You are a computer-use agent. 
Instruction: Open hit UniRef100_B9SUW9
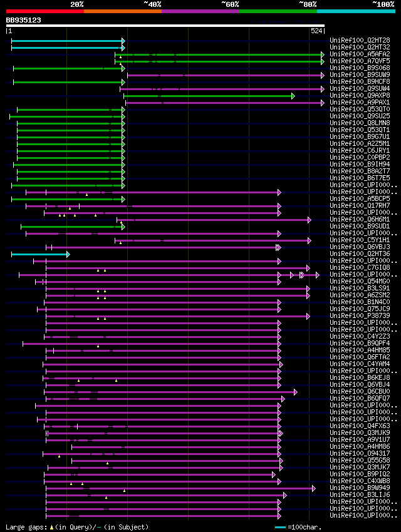[x=360, y=74]
